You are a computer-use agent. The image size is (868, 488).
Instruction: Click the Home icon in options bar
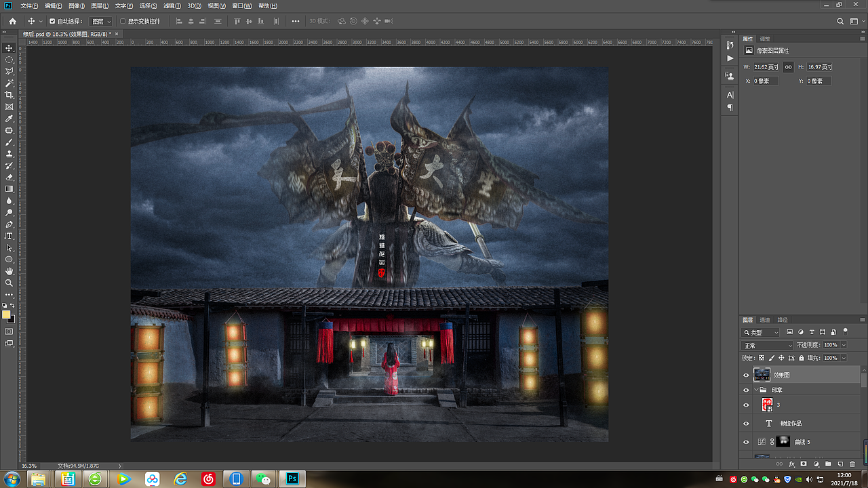[x=12, y=21]
